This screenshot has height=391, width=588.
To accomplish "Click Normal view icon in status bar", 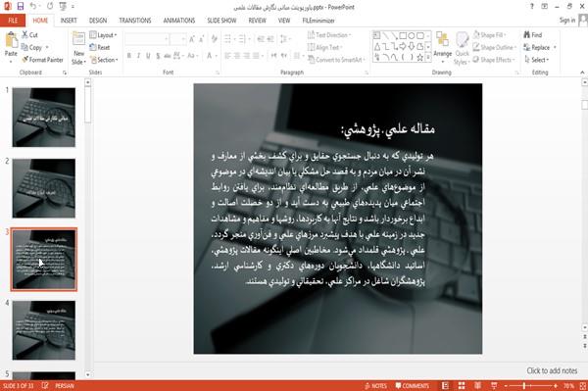I will [445, 386].
